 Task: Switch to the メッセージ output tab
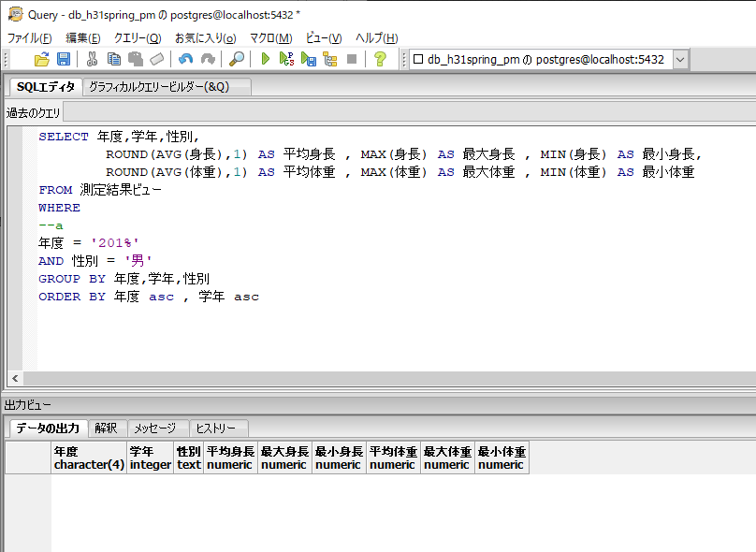coord(154,429)
